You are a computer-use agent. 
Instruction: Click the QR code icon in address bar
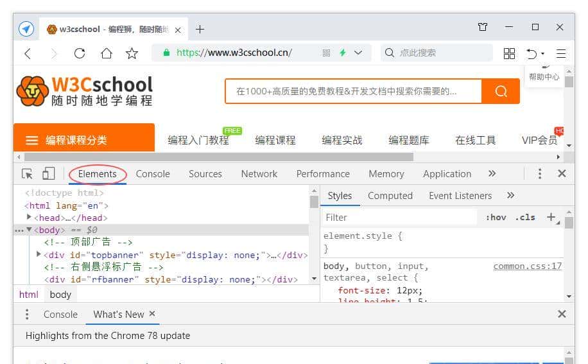coord(326,53)
